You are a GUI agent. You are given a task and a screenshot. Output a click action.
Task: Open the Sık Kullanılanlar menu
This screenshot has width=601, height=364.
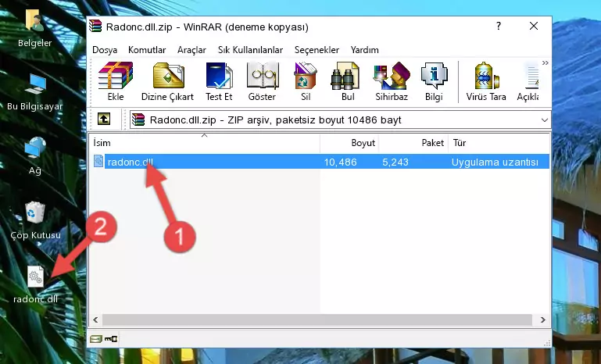[250, 50]
